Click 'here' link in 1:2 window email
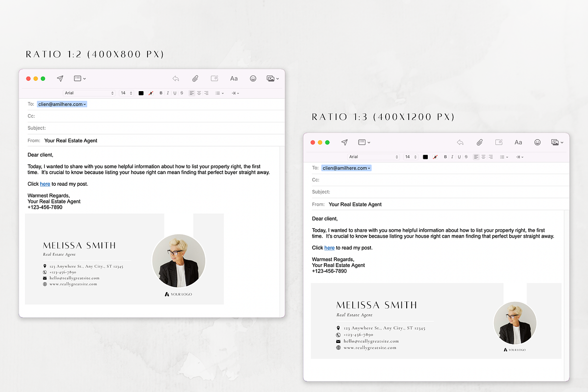 45,184
